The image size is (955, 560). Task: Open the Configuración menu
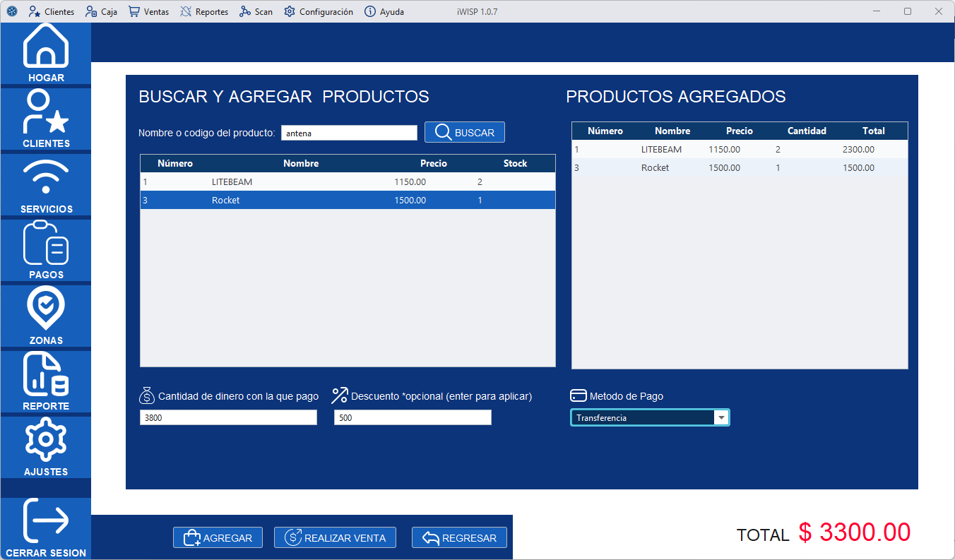(319, 11)
